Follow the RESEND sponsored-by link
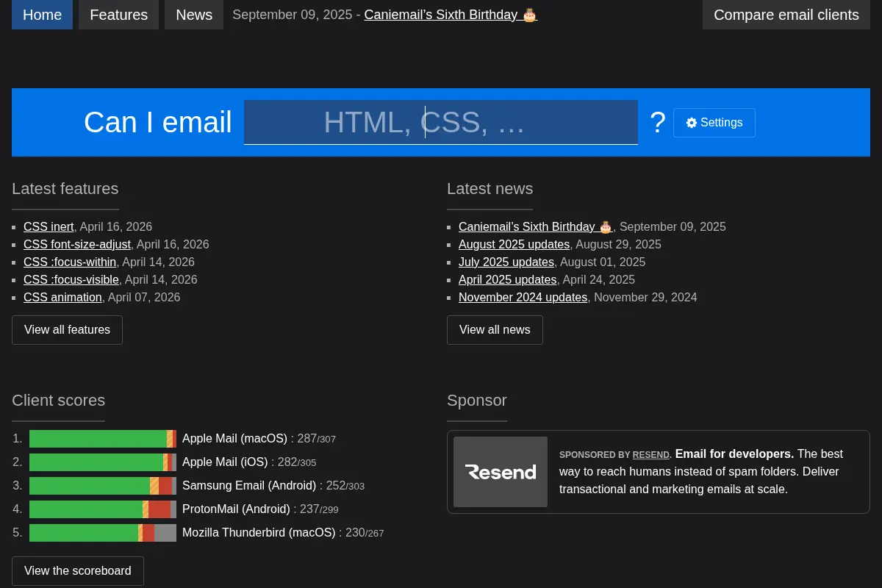 coord(650,455)
